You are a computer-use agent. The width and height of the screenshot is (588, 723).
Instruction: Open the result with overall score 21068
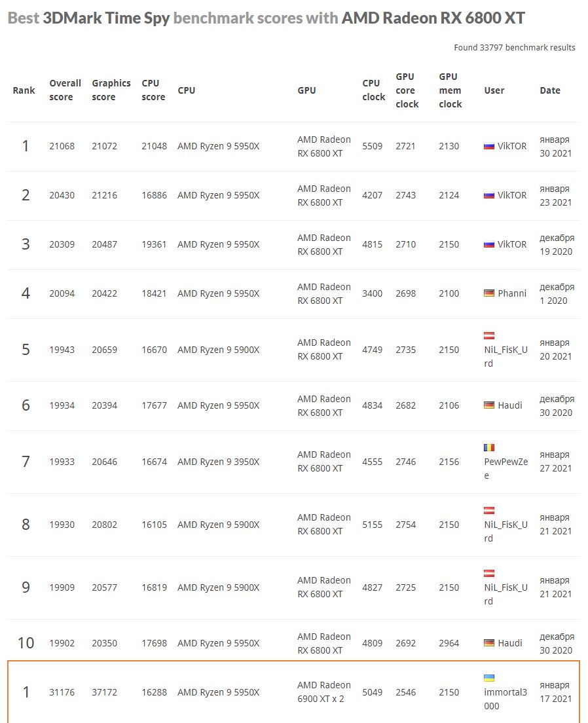click(62, 146)
